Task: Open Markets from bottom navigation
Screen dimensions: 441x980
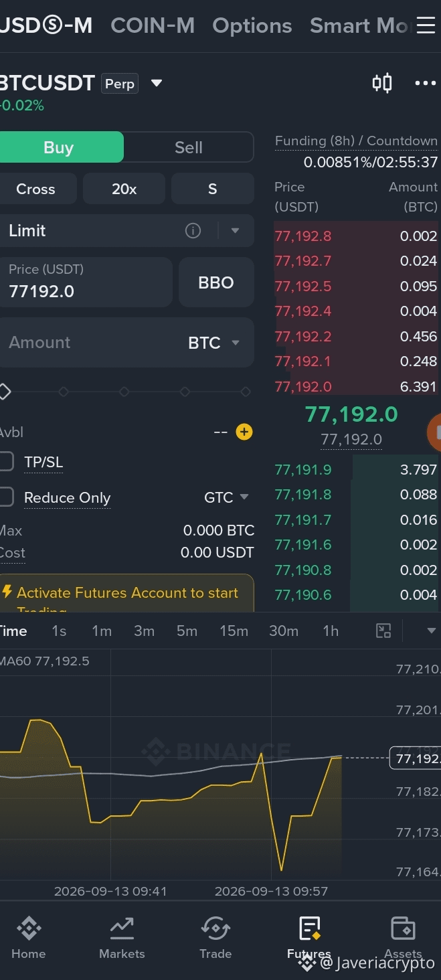Action: 122,938
